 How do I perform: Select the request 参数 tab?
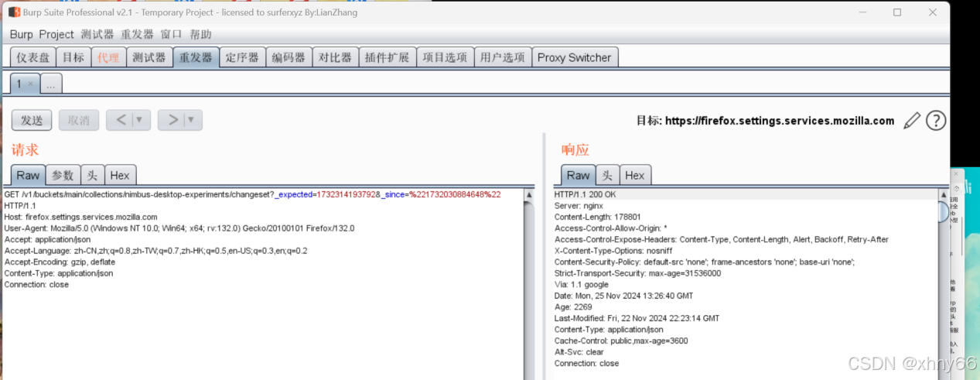coord(63,175)
